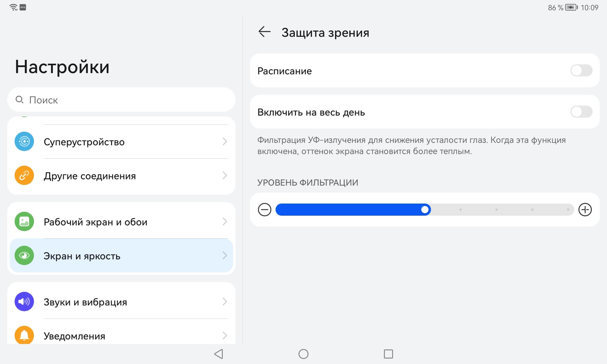The width and height of the screenshot is (607, 364).
Task: Click the Поиск search field
Action: point(121,100)
